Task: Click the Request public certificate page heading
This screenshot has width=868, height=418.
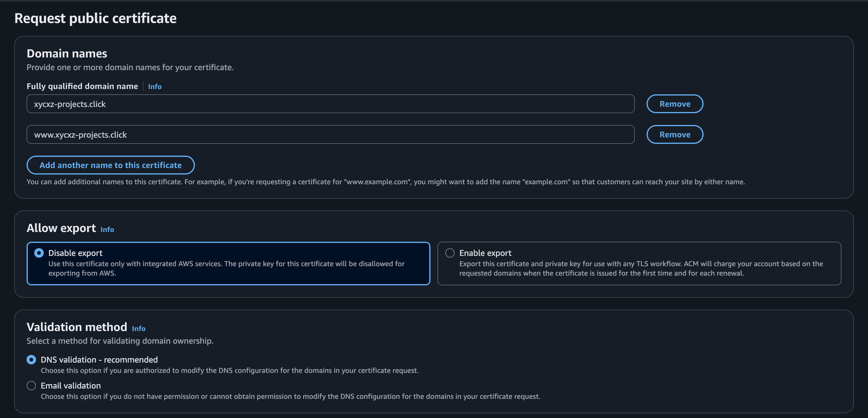Action: click(95, 18)
